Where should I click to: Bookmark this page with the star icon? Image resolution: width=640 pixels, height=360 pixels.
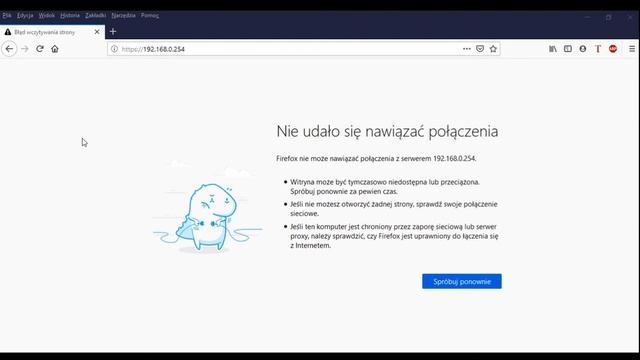pos(493,49)
